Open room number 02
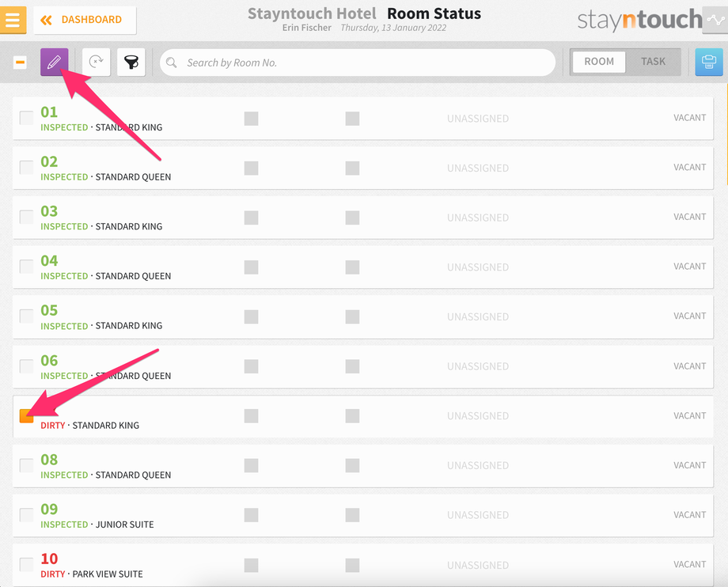The width and height of the screenshot is (728, 587). click(x=49, y=161)
